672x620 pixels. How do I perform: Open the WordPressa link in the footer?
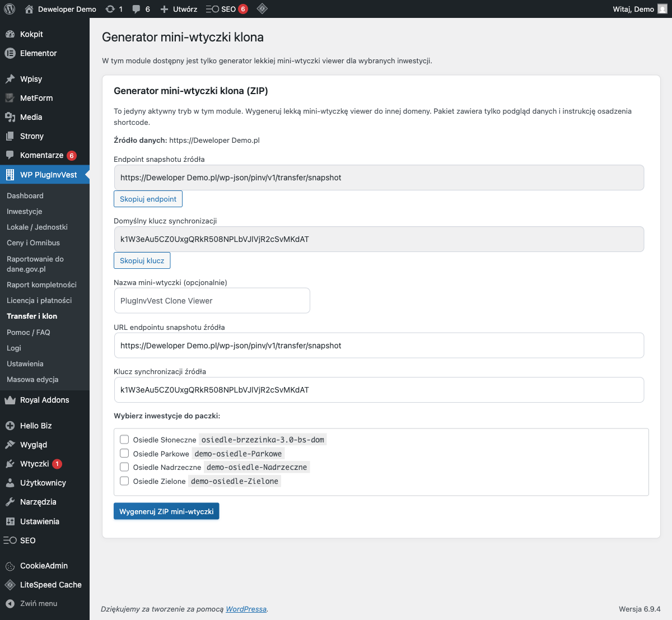tap(245, 608)
